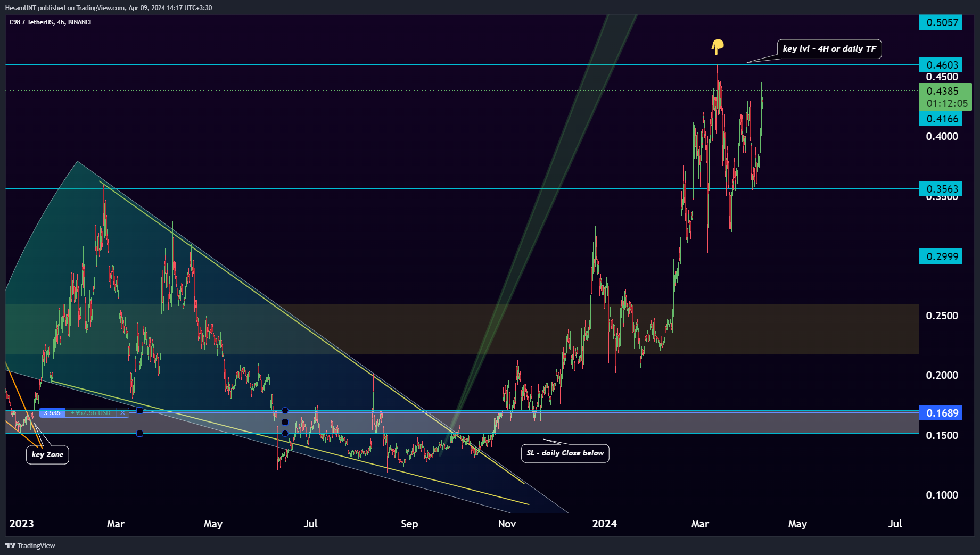Click the 0.2500 price scale value

(x=942, y=316)
